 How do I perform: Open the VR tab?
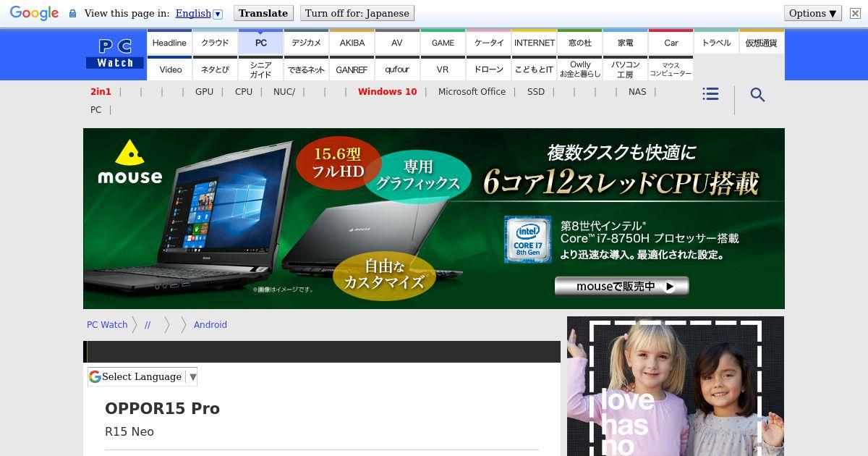coord(443,69)
